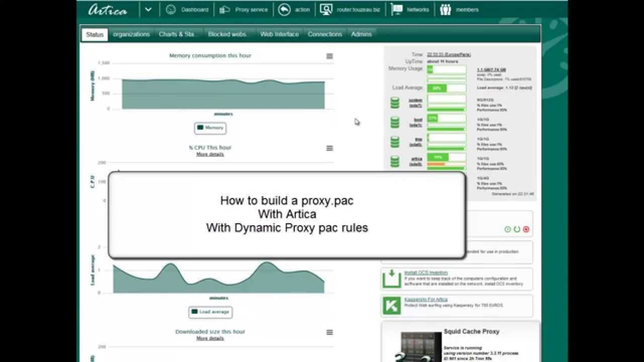Screen dimensions: 644x362
Task: Click the Install OCS Inventory download icon
Action: 391,279
